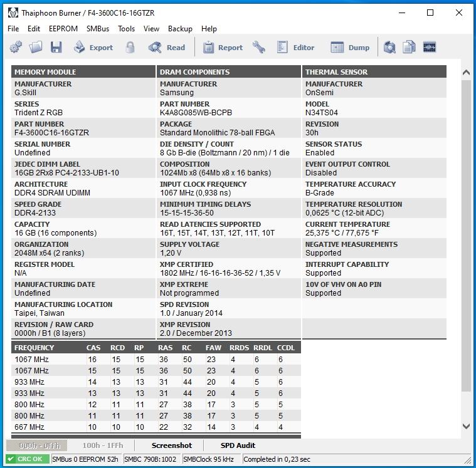476x468 pixels.
Task: Click the 667 MHz frequency row
Action: point(156,427)
